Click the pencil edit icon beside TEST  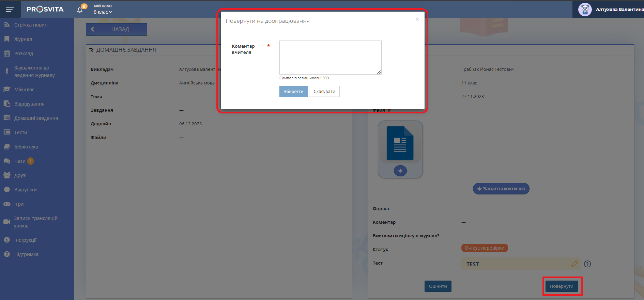click(x=574, y=264)
